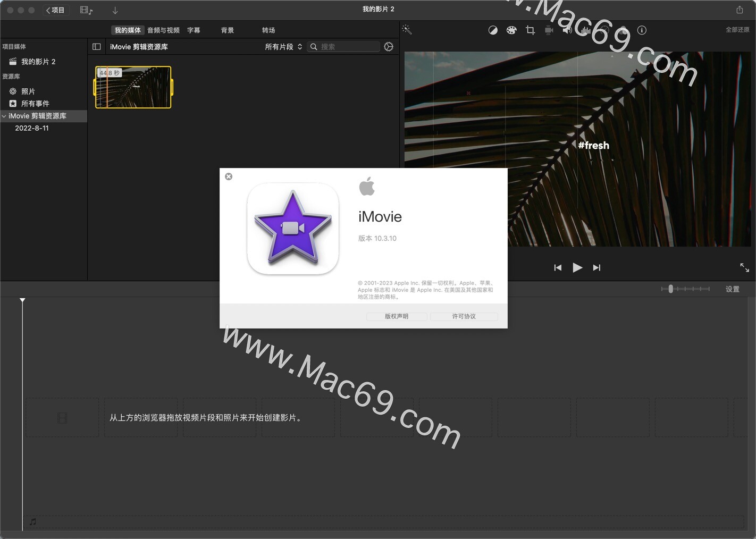The image size is (756, 539).
Task: Click the search magnifier icon
Action: [314, 47]
